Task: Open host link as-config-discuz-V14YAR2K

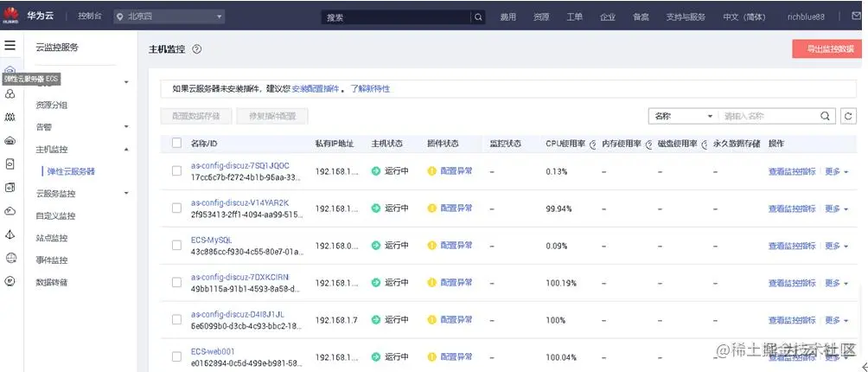Action: [239, 202]
